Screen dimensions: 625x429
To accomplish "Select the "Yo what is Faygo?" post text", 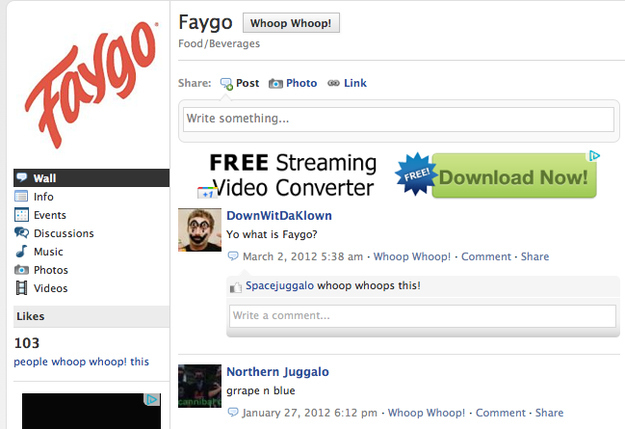I will point(271,234).
